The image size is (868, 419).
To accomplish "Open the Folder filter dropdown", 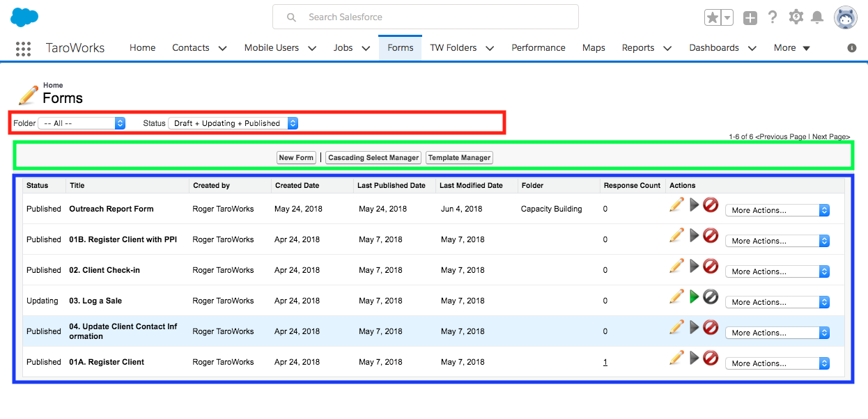I will pos(81,123).
